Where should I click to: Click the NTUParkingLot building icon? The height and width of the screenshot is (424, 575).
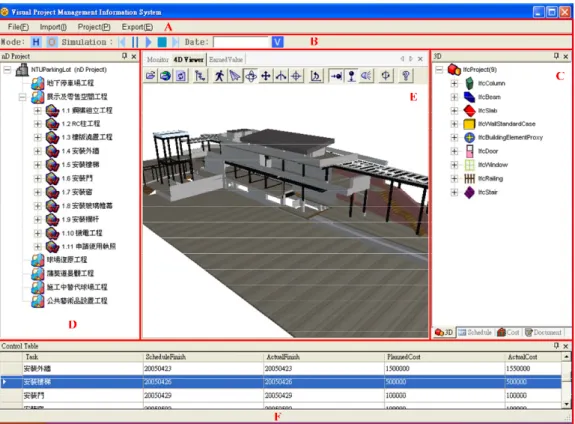coord(22,70)
